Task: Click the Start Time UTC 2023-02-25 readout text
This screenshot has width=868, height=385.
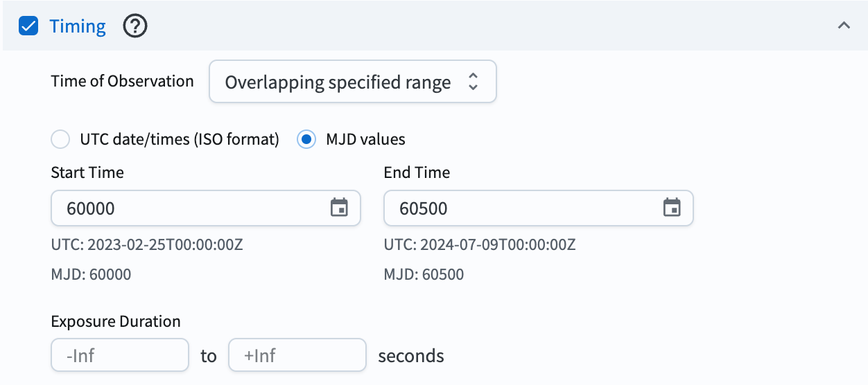Action: click(147, 244)
